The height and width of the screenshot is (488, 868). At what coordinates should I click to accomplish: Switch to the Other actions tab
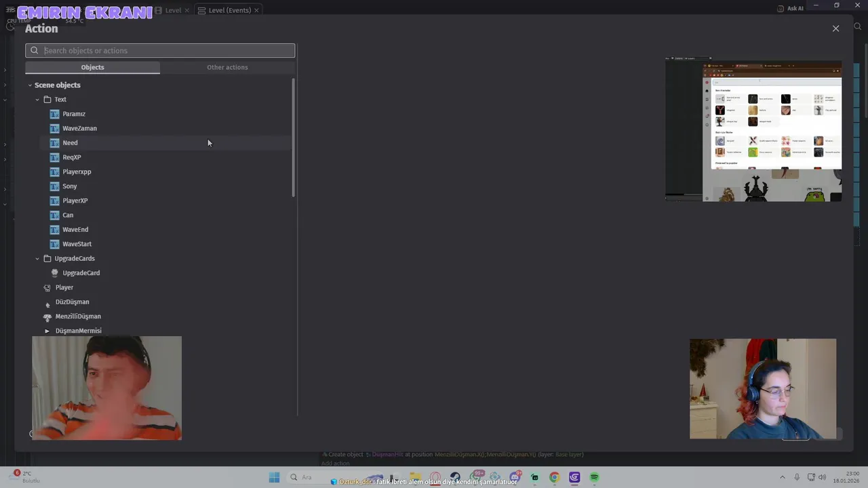[x=227, y=67]
